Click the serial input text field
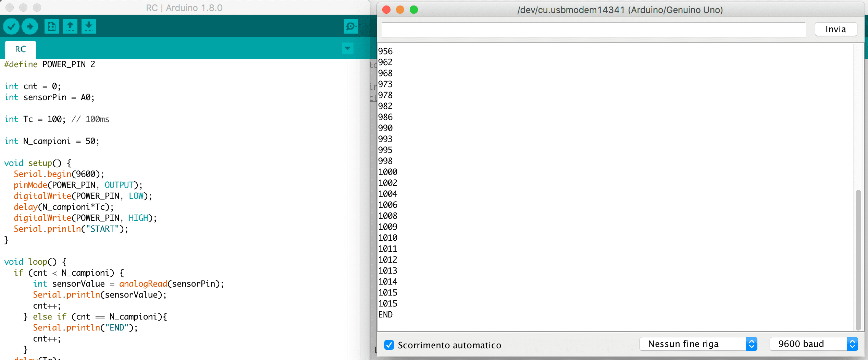The image size is (868, 360). coord(593,30)
